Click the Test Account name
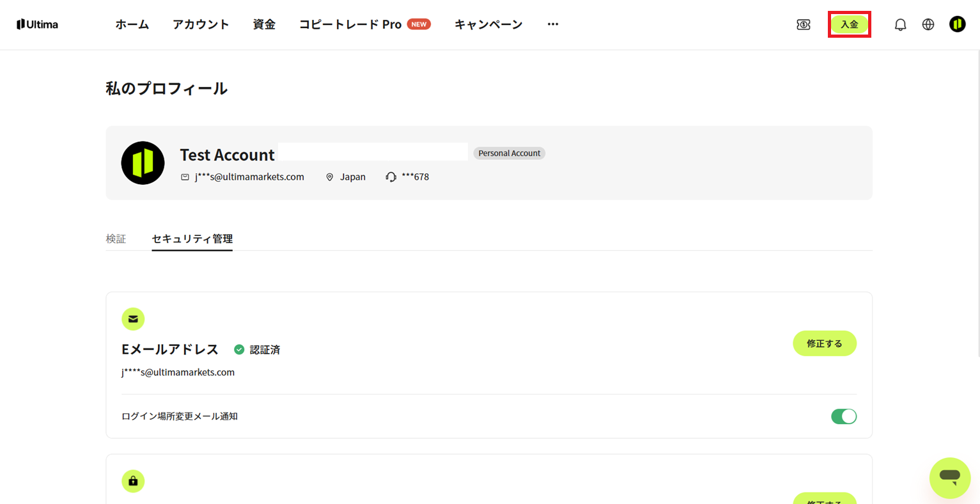 (x=227, y=155)
